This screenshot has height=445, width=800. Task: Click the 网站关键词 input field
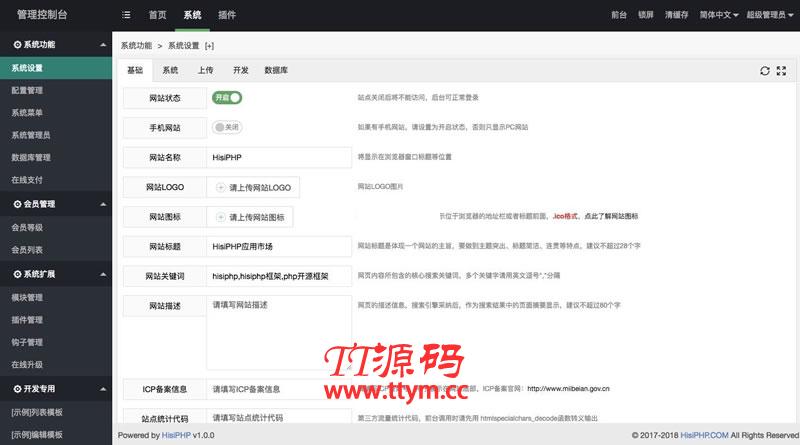pos(279,276)
